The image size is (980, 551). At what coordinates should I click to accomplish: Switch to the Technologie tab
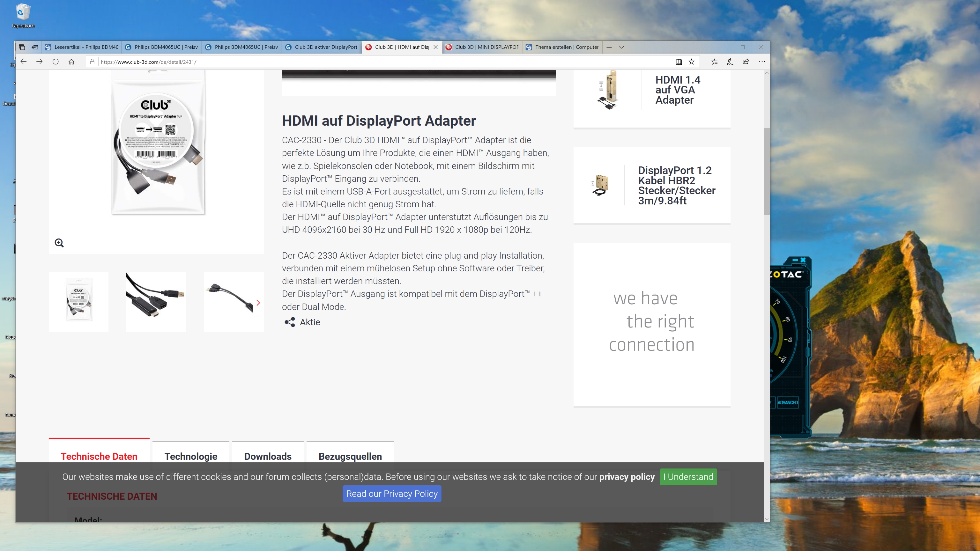click(190, 456)
